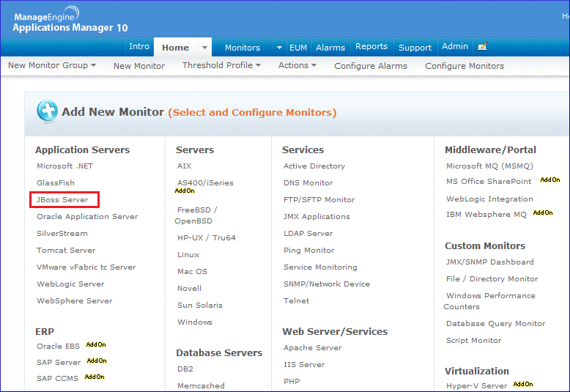Select WebSphere Server monitor
The width and height of the screenshot is (570, 392).
tap(75, 300)
